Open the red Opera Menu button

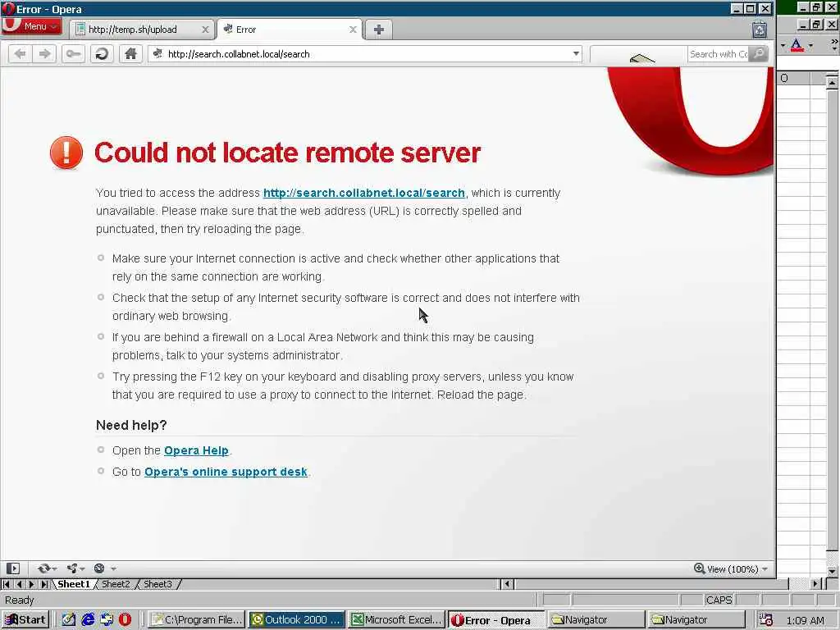tap(32, 25)
